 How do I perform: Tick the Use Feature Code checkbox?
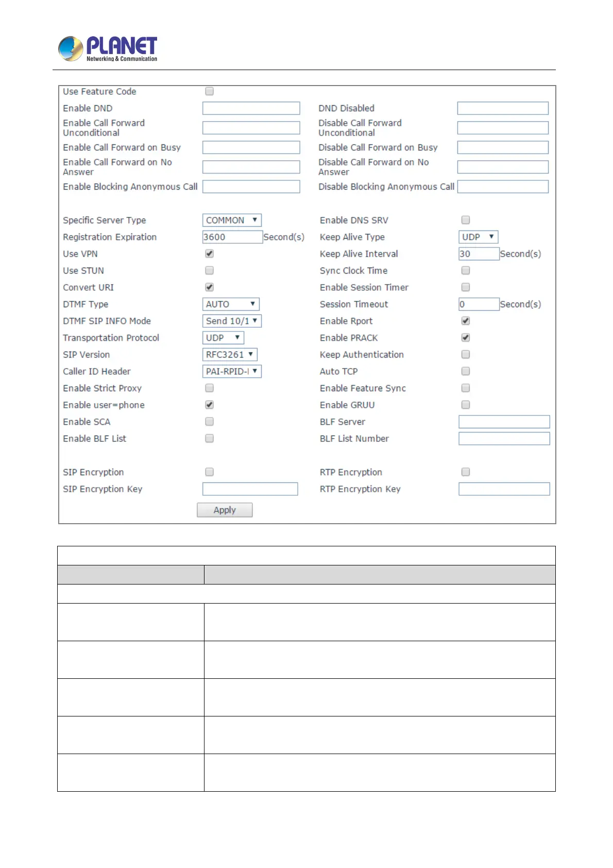pos(210,91)
